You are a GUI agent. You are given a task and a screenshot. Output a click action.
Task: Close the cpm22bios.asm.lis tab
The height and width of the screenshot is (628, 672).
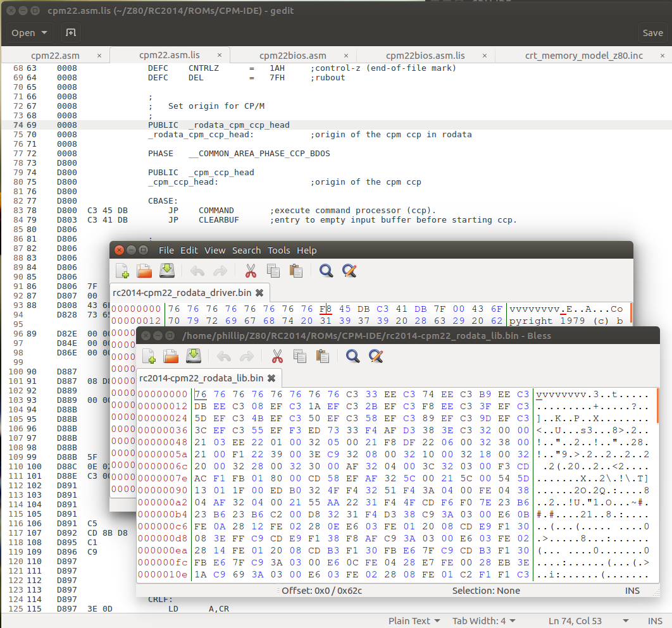pos(485,56)
